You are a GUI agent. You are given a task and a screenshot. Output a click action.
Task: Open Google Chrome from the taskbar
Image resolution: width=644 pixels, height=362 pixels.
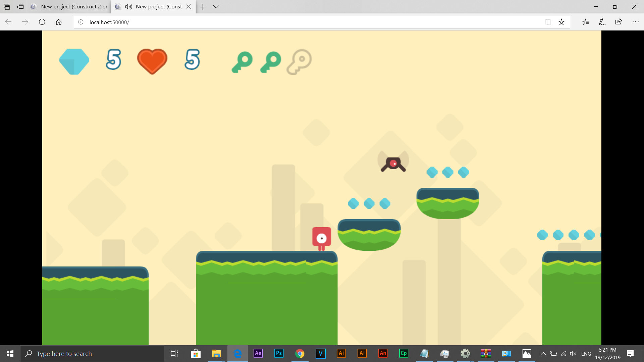300,353
